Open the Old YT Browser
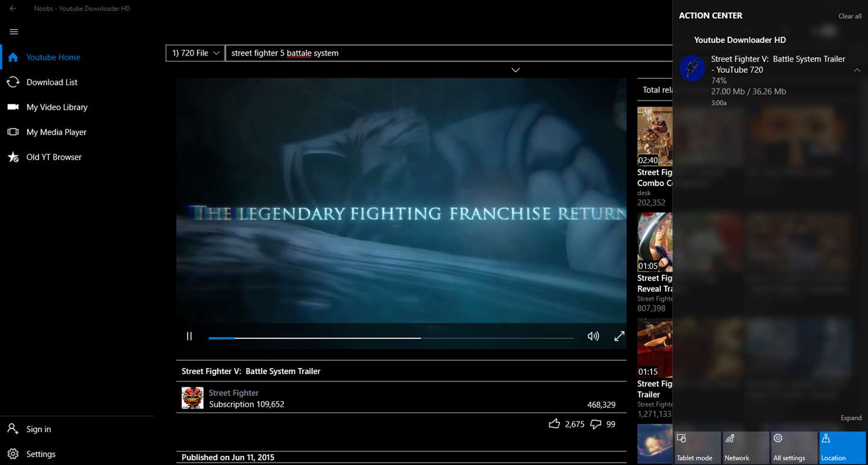868x465 pixels. point(77,157)
